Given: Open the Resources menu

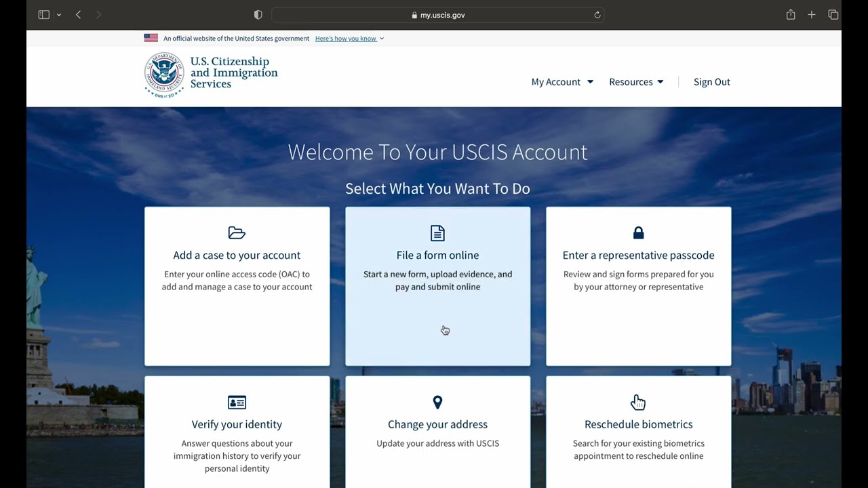Looking at the screenshot, I should pyautogui.click(x=636, y=82).
